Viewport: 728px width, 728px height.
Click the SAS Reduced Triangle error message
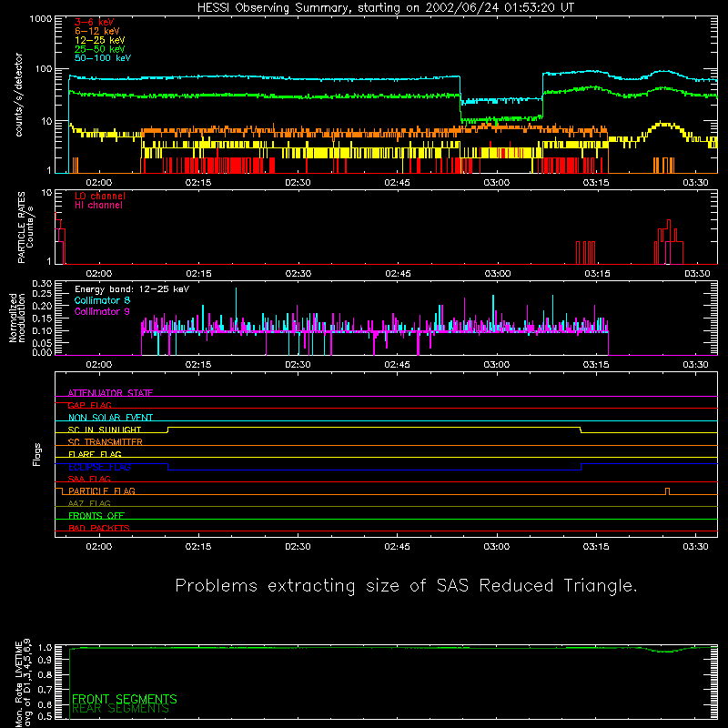pos(406,586)
